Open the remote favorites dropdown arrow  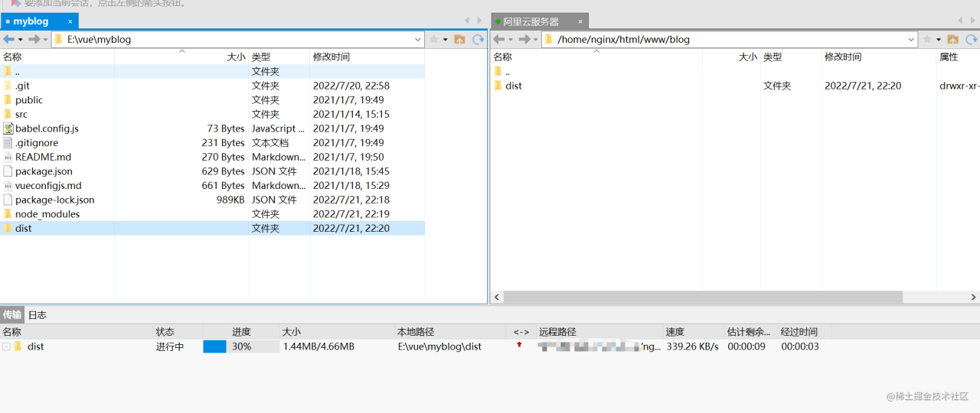[x=938, y=40]
